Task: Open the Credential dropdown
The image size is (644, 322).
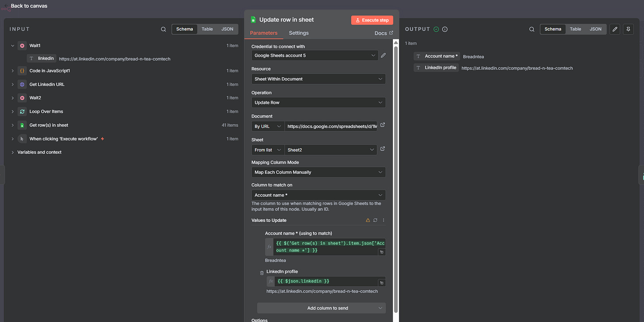Action: coord(314,55)
